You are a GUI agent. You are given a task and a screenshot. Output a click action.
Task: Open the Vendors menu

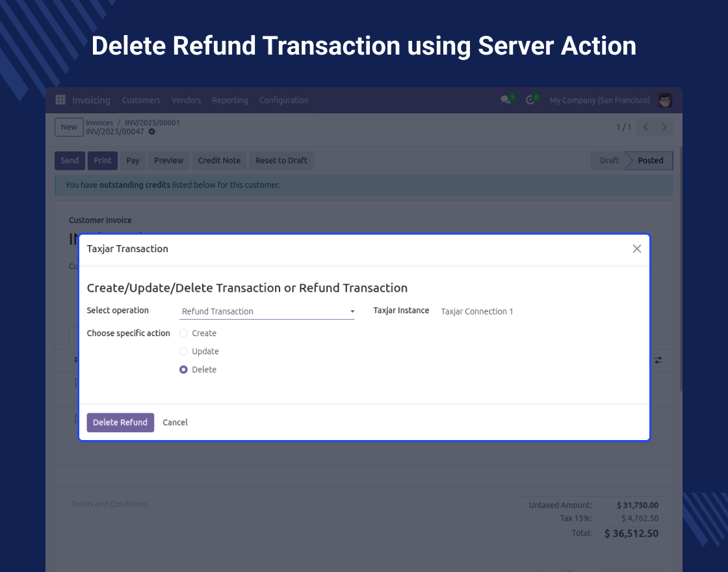(186, 100)
